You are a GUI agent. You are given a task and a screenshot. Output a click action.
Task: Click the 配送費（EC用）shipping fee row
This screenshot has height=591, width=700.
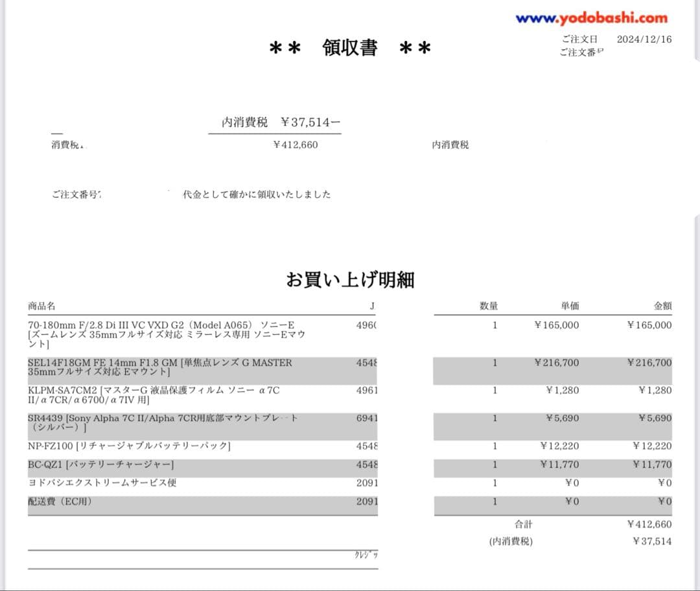point(60,502)
